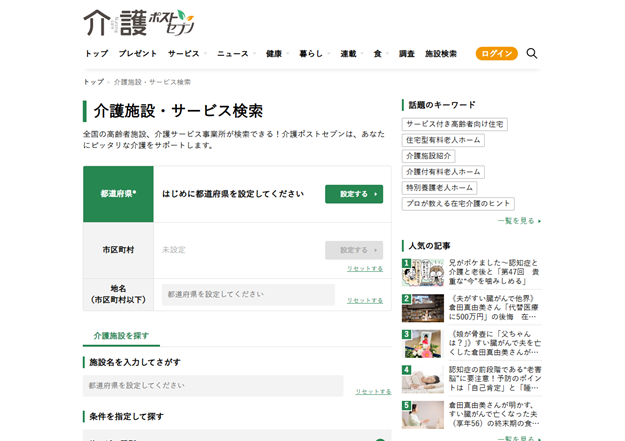Expand the 食 navigation dropdown

point(381,53)
